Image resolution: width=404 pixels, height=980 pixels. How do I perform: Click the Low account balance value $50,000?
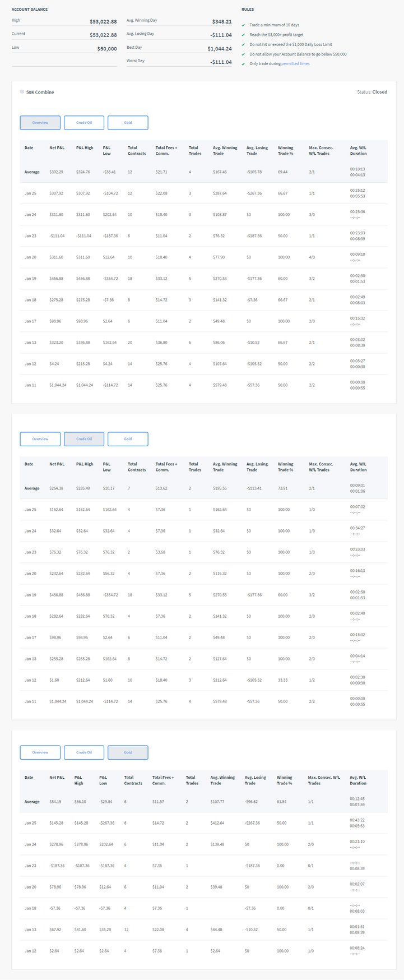click(106, 49)
